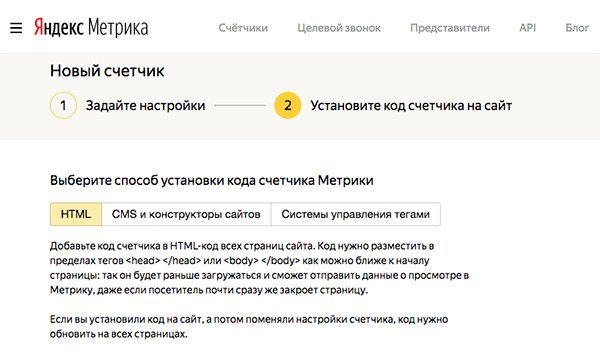600x361 pixels.
Task: Open the hamburger menu icon
Action: [x=16, y=28]
